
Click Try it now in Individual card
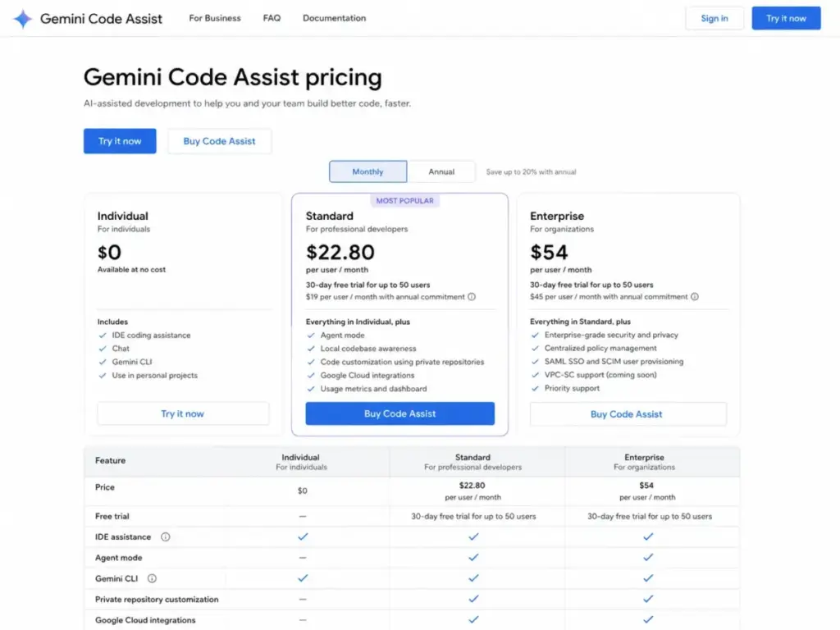tap(183, 413)
